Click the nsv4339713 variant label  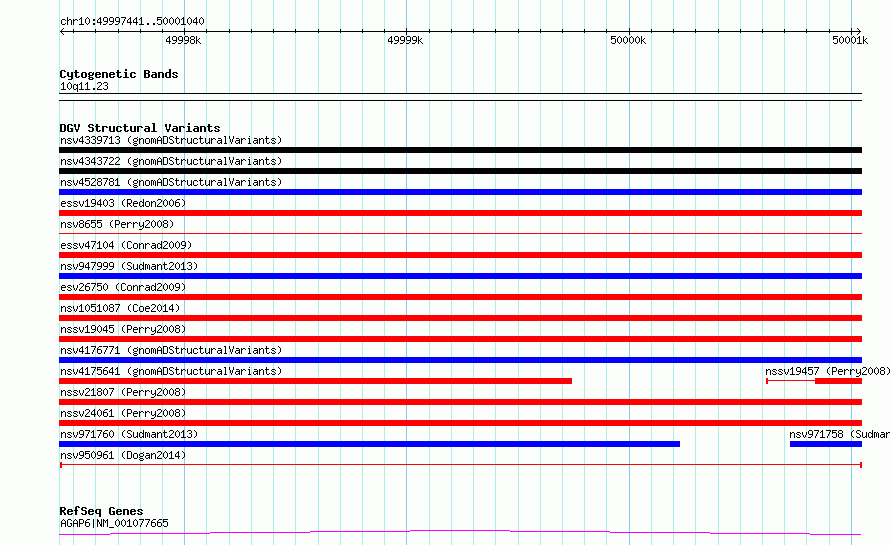(x=171, y=140)
